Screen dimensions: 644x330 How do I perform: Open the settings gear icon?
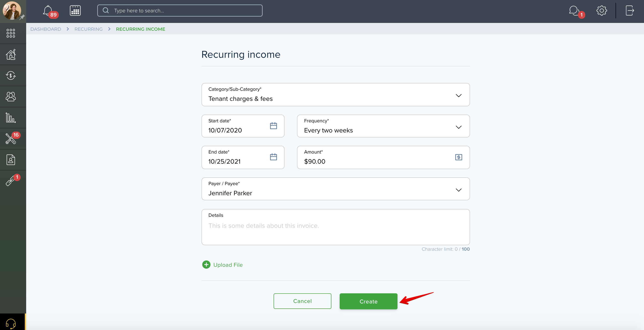(x=602, y=11)
